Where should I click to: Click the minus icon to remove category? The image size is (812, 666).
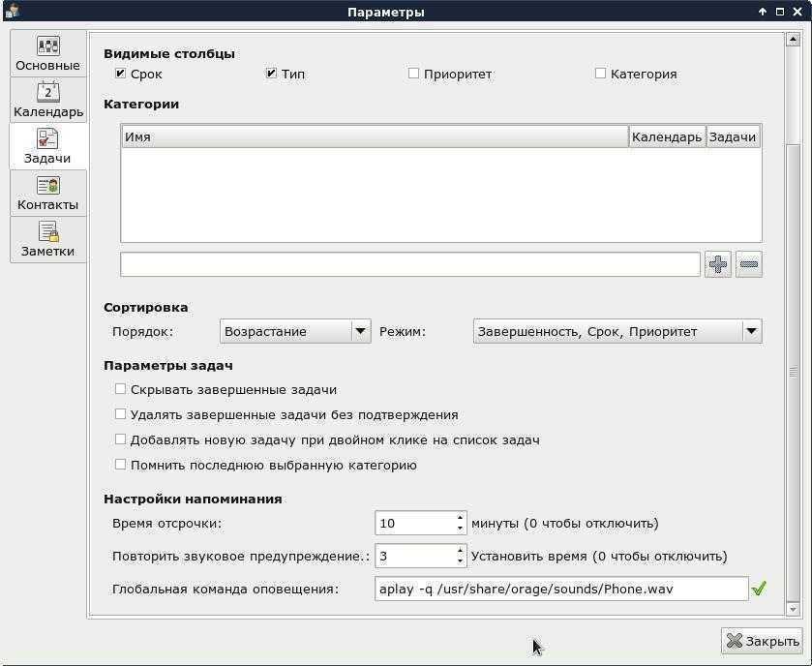pos(749,264)
